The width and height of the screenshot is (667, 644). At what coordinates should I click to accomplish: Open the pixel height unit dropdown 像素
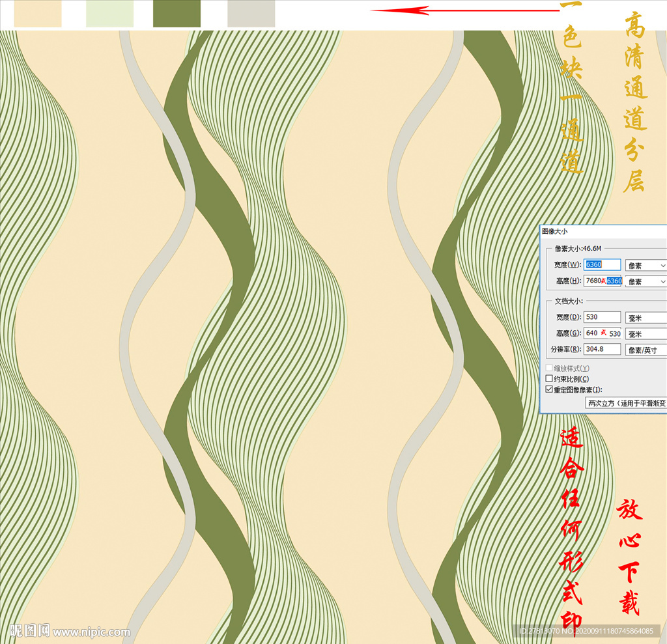click(646, 281)
